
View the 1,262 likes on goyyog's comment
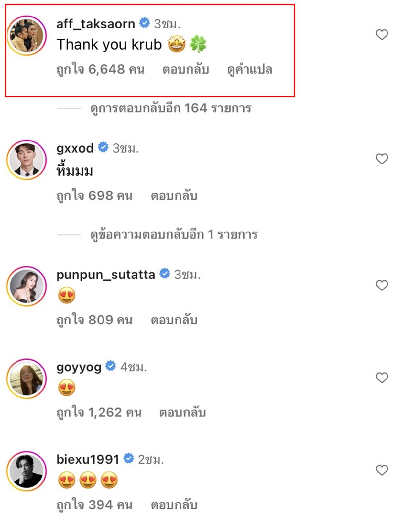click(99, 413)
